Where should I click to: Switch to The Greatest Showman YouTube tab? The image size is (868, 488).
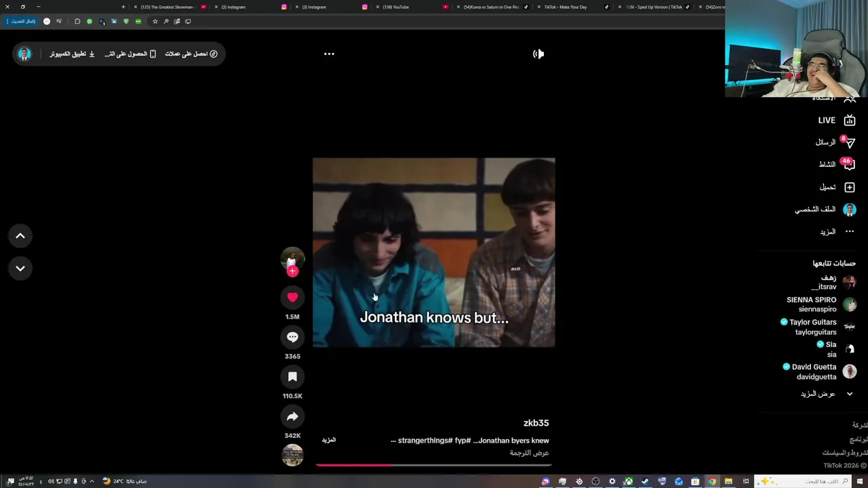(170, 7)
